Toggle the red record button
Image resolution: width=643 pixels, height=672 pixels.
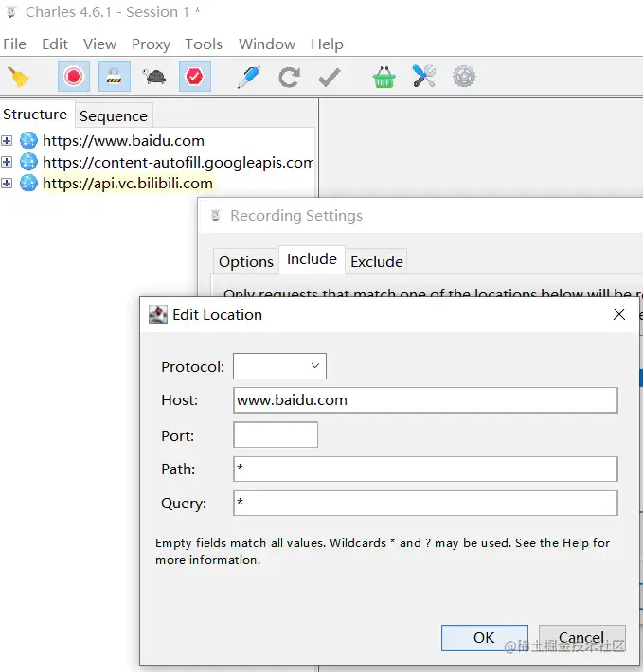pyautogui.click(x=74, y=77)
